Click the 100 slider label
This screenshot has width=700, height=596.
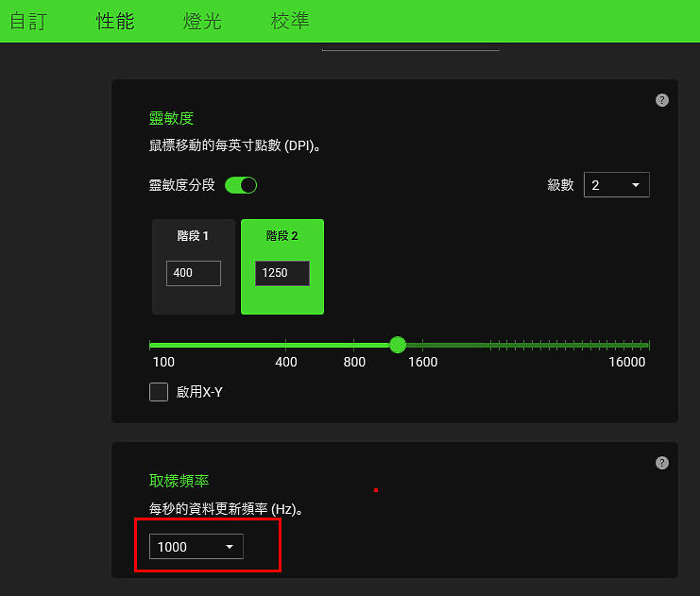(163, 362)
